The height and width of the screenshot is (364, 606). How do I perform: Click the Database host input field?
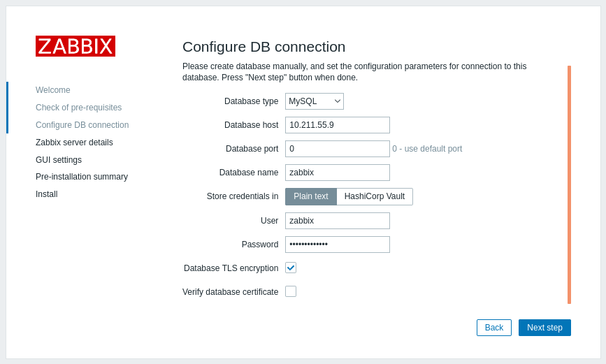point(338,125)
